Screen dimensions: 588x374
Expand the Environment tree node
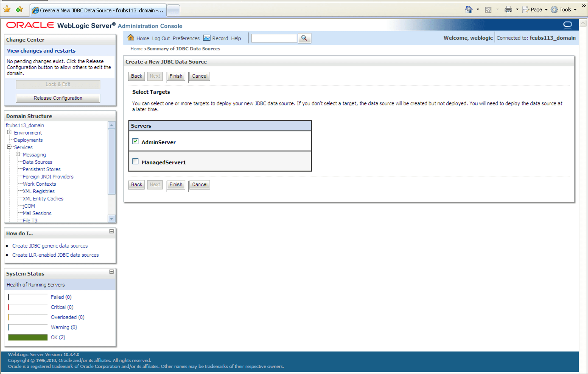pos(9,132)
